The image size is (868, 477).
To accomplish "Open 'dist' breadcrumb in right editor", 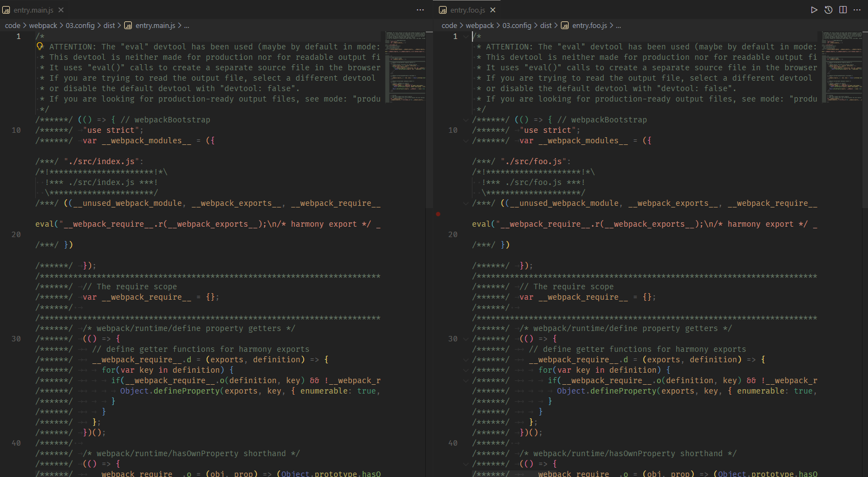I will (546, 26).
